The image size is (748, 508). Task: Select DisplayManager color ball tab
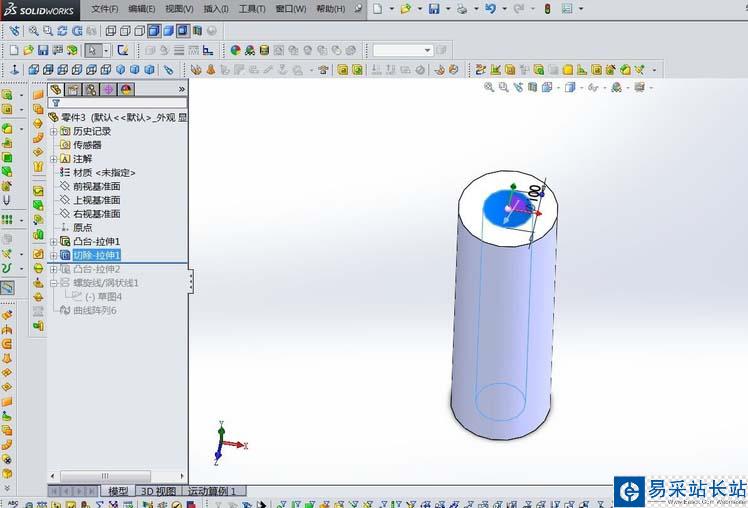coord(126,89)
